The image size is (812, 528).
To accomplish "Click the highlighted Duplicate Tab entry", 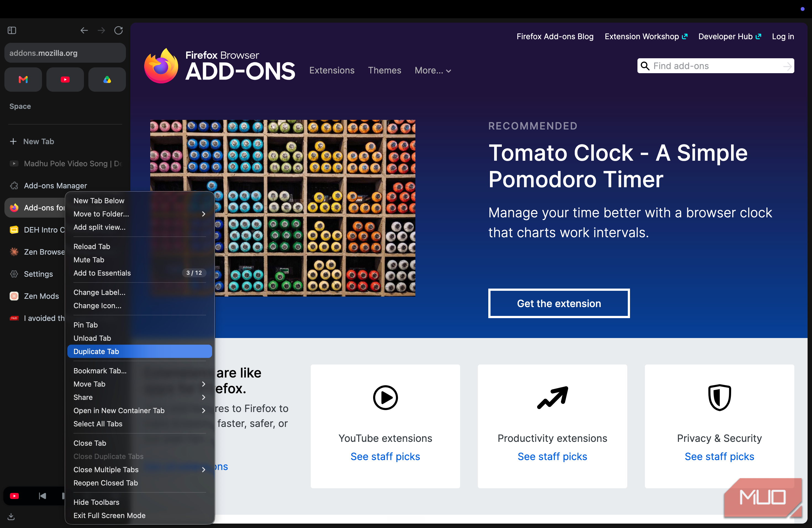I will click(140, 352).
